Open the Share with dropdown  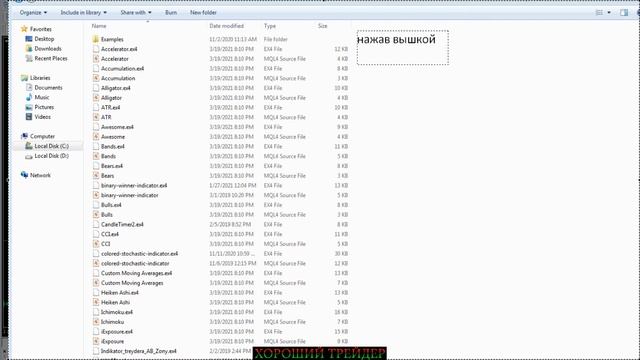136,13
